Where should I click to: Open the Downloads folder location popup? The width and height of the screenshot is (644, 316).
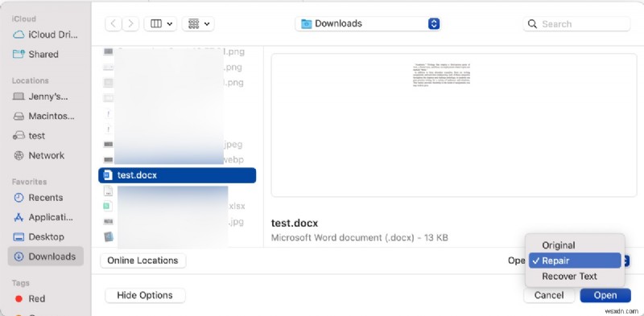(x=368, y=24)
